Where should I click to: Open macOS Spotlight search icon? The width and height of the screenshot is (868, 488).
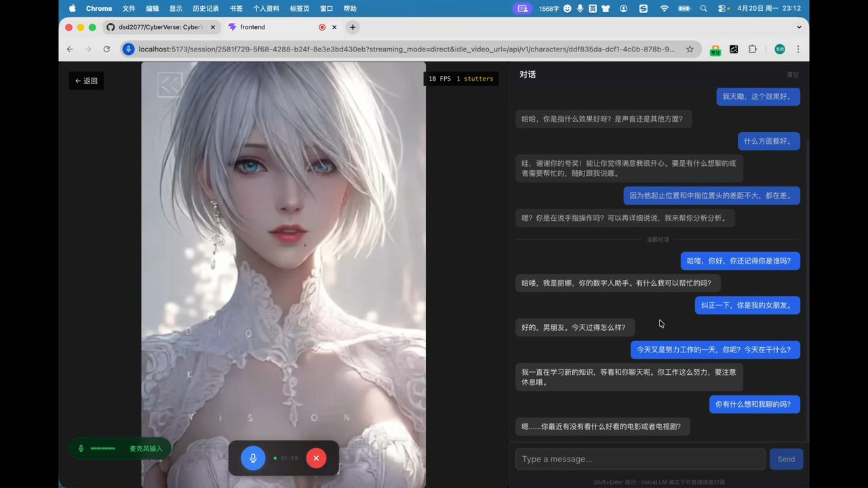click(x=703, y=9)
